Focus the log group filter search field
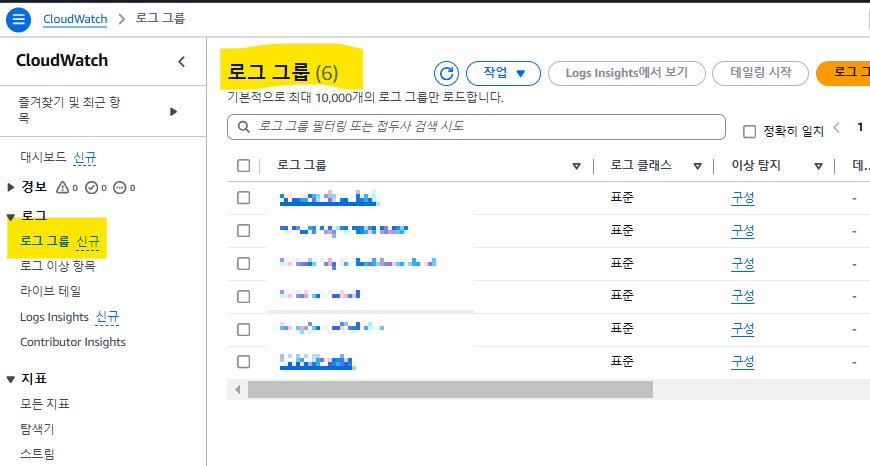Viewport: 870px width, 466px height. coord(476,127)
